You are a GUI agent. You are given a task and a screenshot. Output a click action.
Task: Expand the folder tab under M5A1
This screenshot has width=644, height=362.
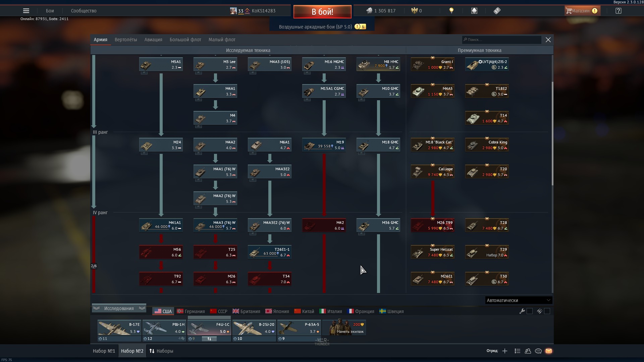click(144, 73)
